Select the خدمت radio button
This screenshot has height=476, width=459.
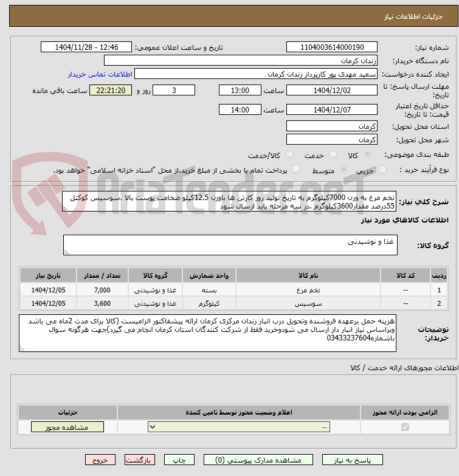pos(333,154)
